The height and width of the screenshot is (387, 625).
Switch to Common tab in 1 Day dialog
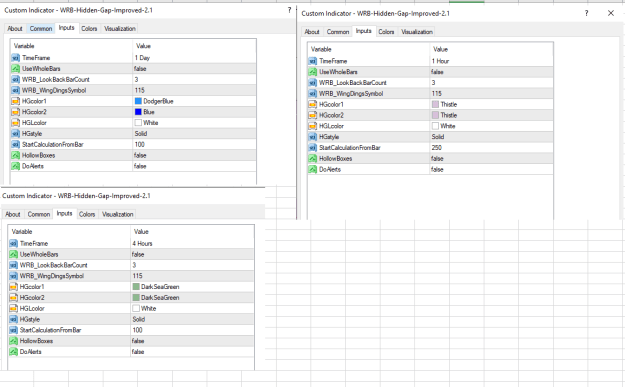pos(41,29)
